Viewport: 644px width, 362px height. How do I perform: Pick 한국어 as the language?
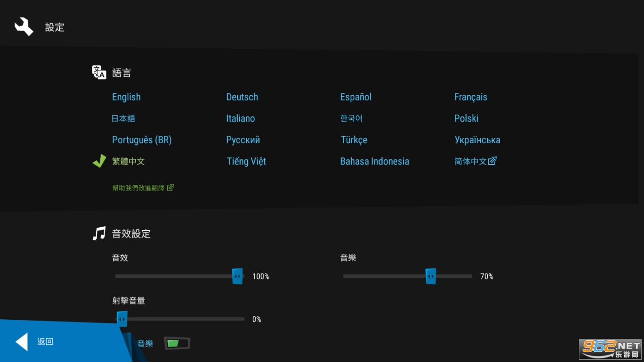coord(351,118)
